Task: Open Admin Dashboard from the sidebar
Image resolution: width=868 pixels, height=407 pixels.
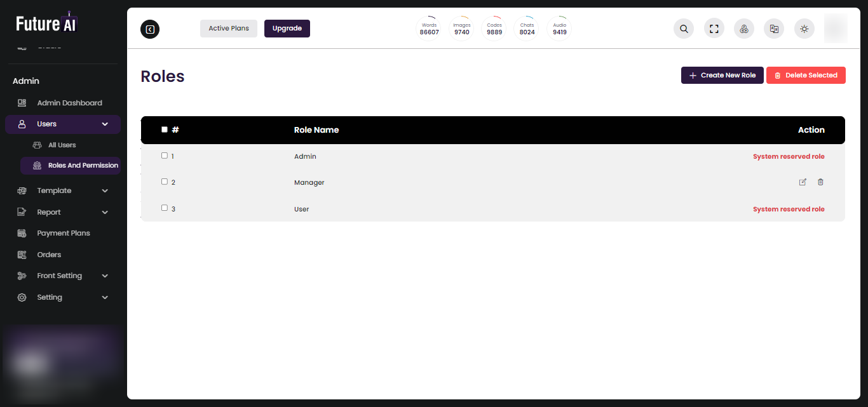Action: pos(69,102)
